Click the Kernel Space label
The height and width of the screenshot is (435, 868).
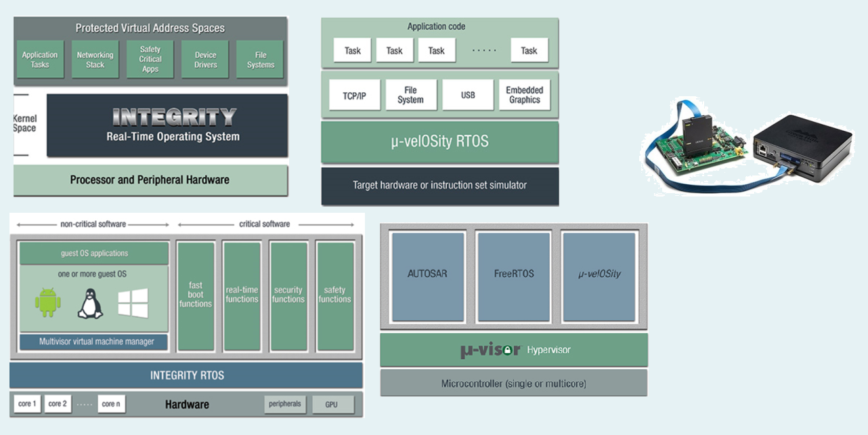[x=24, y=123]
